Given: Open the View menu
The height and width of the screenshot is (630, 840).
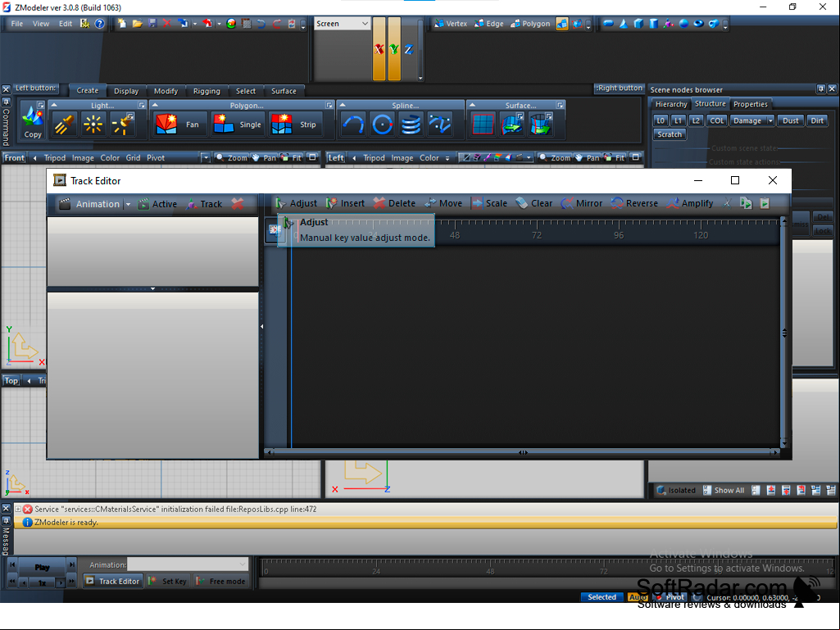Looking at the screenshot, I should (41, 24).
